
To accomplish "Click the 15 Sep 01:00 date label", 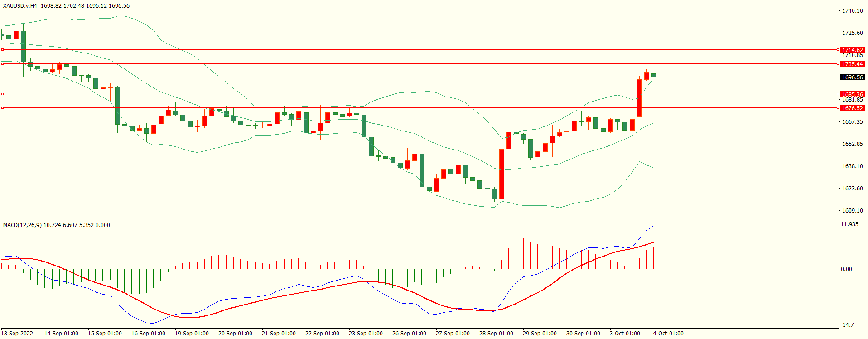I will point(105,333).
